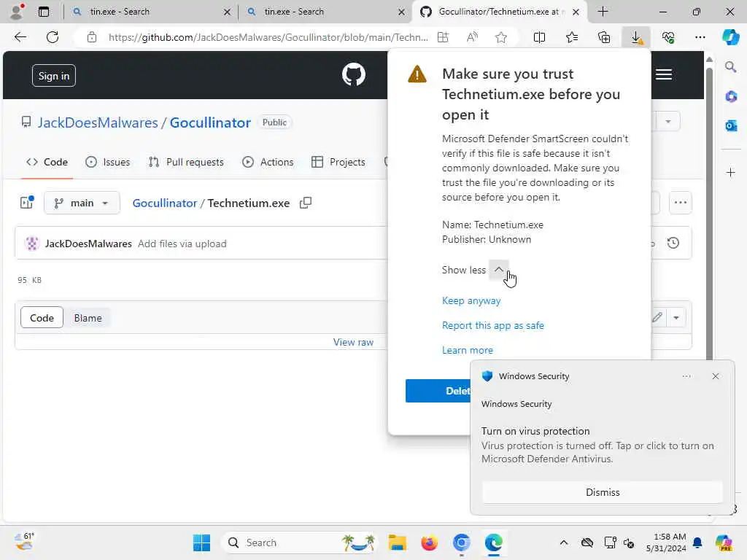The image size is (747, 560).
Task: Open Windows Start menu
Action: 201,542
